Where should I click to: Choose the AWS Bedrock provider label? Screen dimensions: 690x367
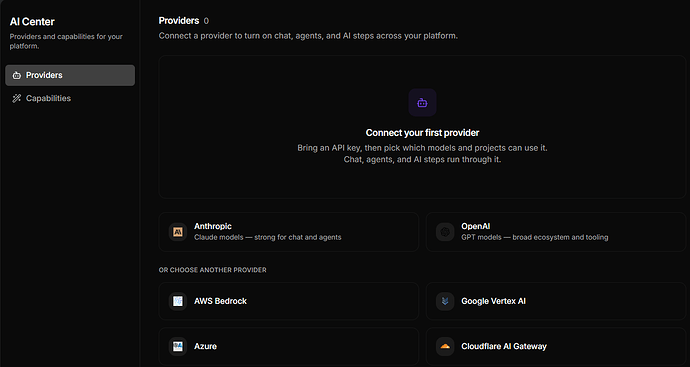220,301
